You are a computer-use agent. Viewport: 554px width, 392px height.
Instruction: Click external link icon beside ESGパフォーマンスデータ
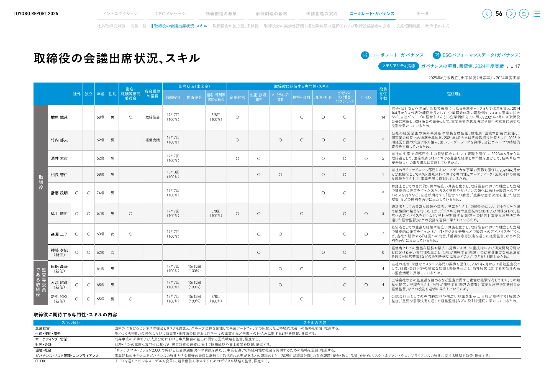[x=437, y=55]
